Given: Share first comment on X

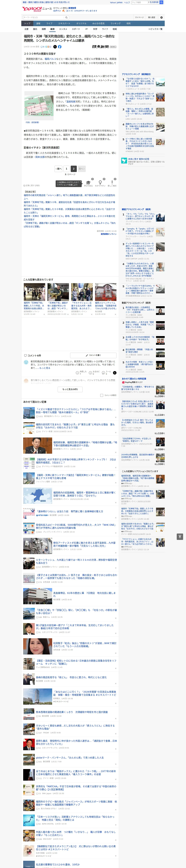Looking at the screenshot, I should [115, 373].
